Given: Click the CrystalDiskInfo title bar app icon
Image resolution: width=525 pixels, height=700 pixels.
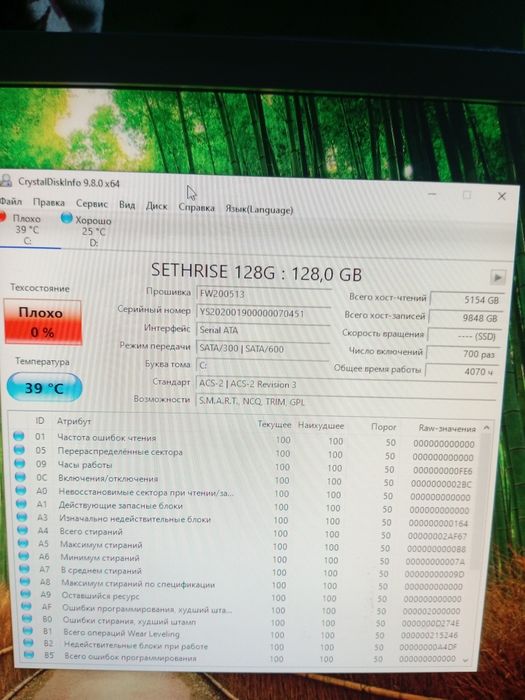Looking at the screenshot, I should [5, 180].
